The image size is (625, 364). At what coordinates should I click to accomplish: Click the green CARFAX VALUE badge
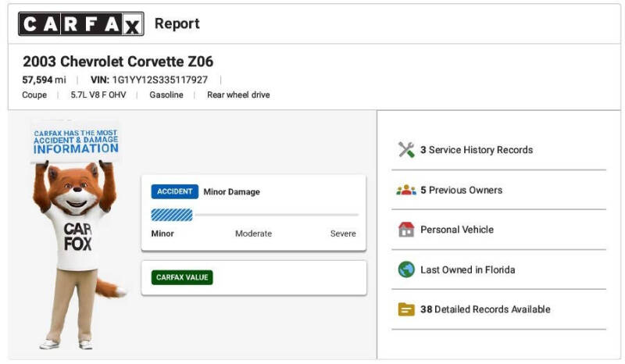pos(182,277)
